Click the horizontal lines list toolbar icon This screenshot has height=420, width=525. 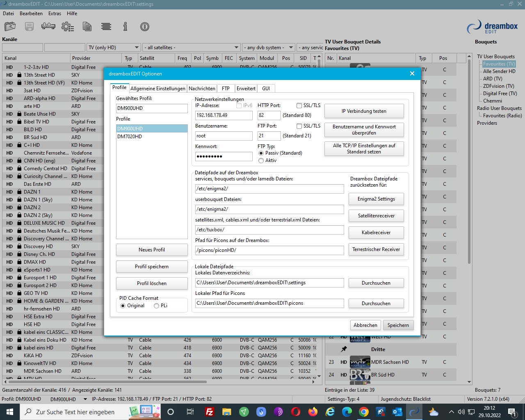pyautogui.click(x=106, y=27)
